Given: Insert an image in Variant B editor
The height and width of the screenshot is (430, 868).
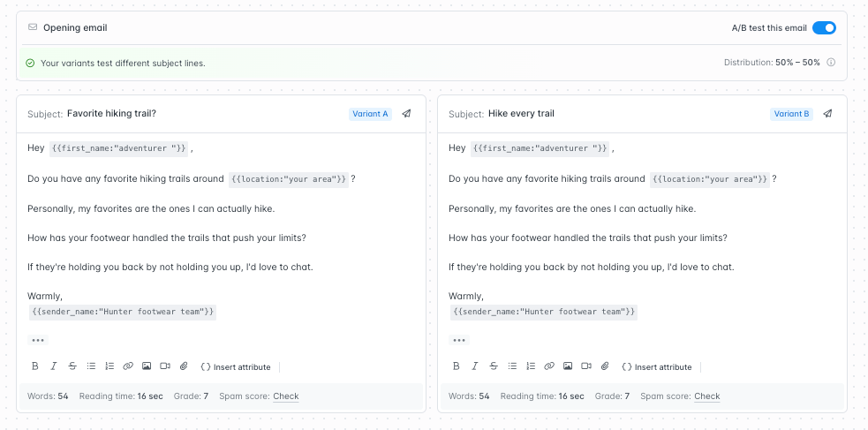Looking at the screenshot, I should tap(568, 366).
